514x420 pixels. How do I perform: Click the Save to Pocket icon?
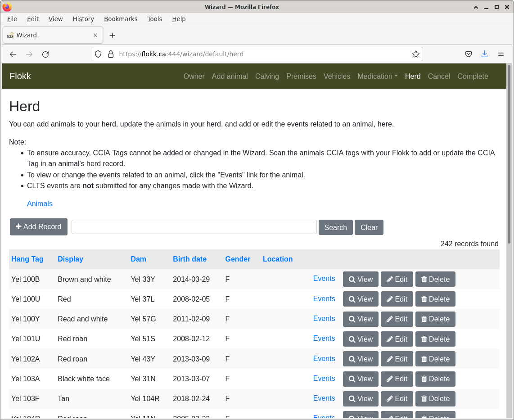pyautogui.click(x=469, y=54)
